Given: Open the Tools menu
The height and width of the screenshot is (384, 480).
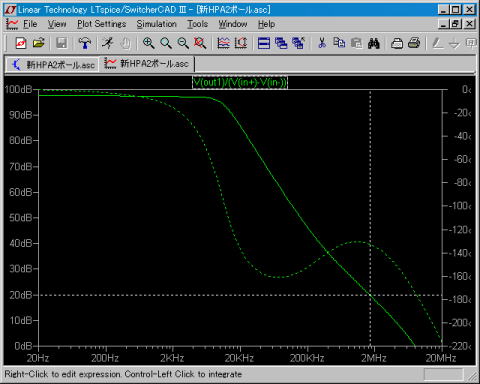Looking at the screenshot, I should tap(197, 24).
